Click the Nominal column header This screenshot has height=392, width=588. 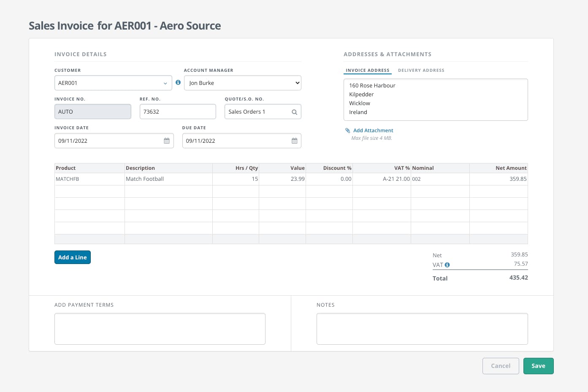tap(440, 168)
